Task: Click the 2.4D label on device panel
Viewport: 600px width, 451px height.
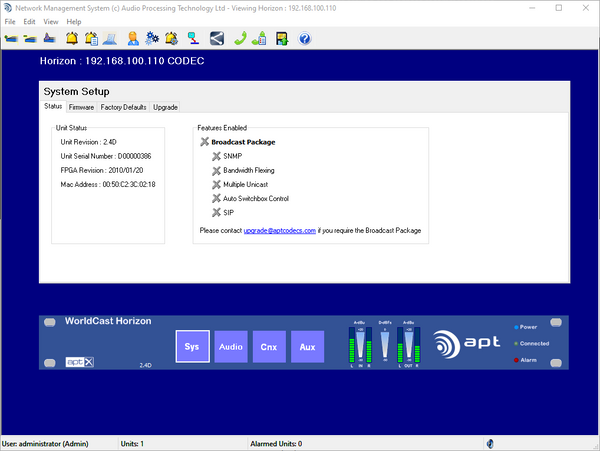Action: coord(145,365)
